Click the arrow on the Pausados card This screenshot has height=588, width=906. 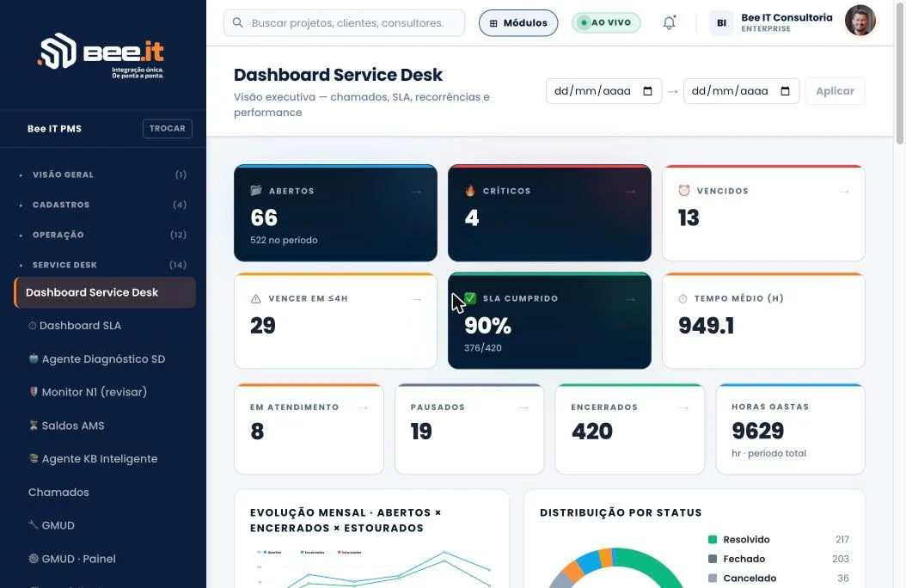(523, 407)
